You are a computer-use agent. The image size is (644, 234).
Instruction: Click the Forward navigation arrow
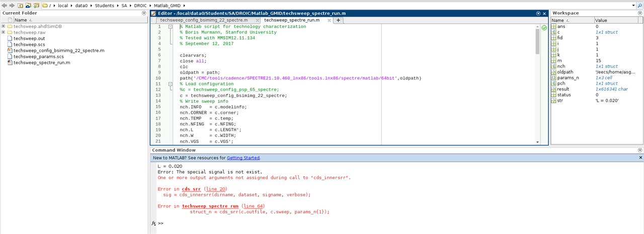tap(12, 5)
